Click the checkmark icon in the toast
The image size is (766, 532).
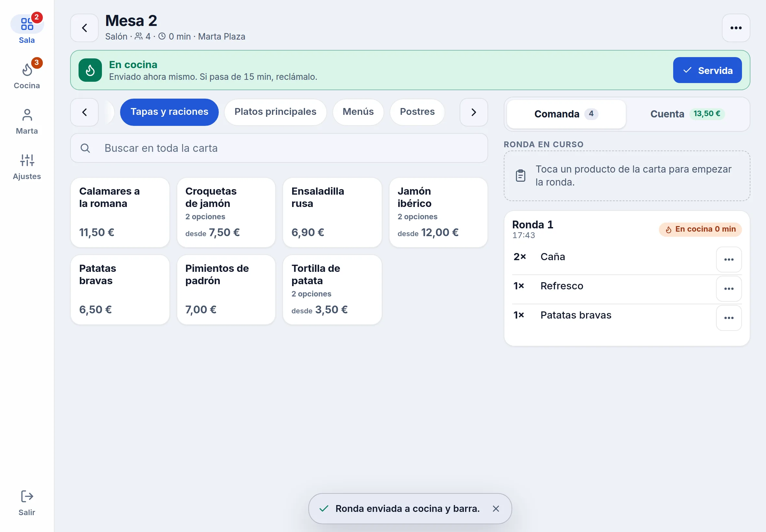point(324,508)
